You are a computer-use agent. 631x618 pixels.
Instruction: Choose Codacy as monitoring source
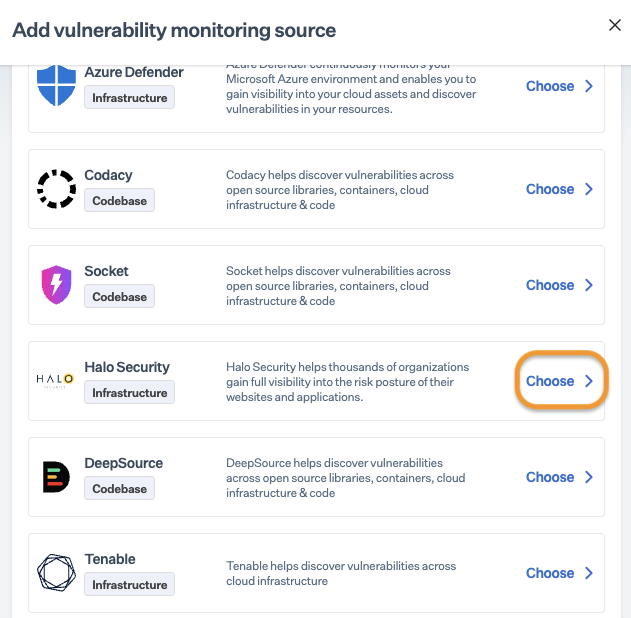coord(559,189)
